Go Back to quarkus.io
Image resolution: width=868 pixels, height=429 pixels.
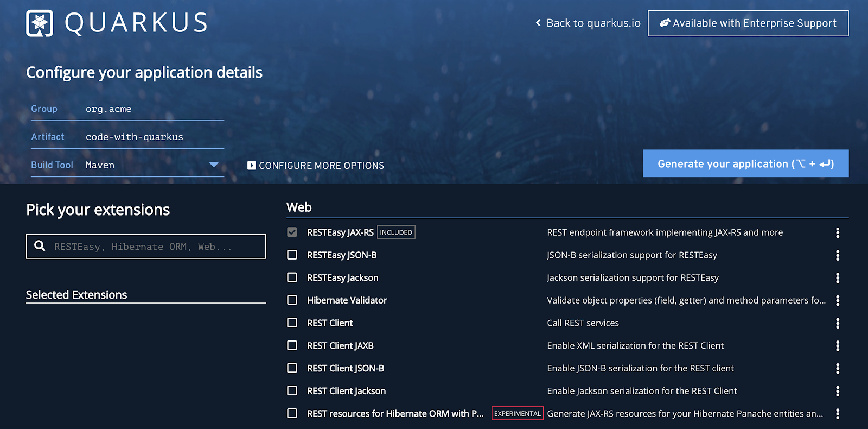point(588,23)
